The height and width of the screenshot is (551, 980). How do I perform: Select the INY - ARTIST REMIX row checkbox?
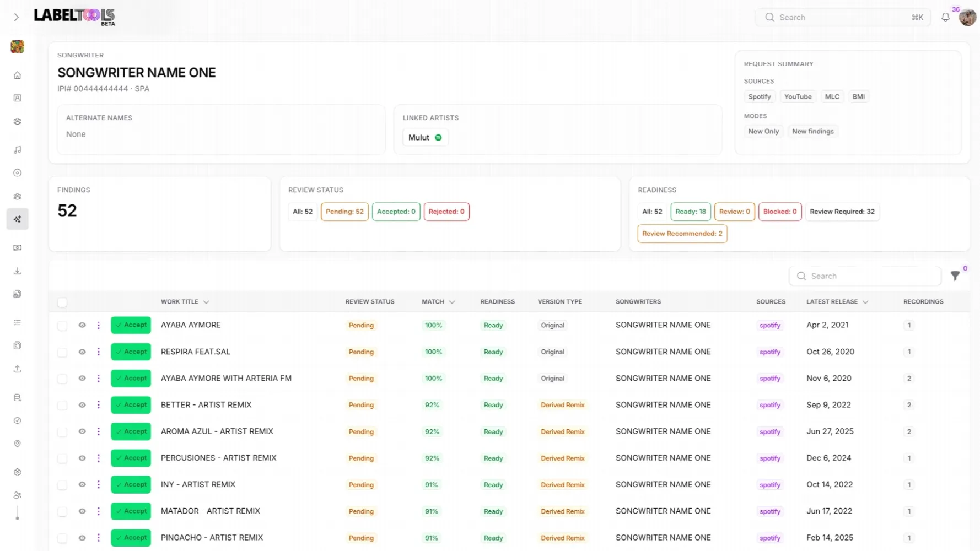[x=62, y=485]
